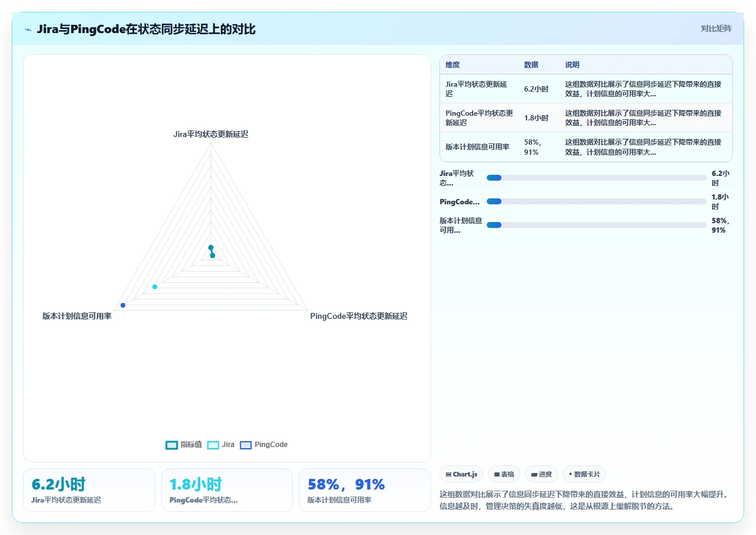Click the "6.2小时" value after the progress bar
Screen dimensions: 756x535
click(721, 178)
